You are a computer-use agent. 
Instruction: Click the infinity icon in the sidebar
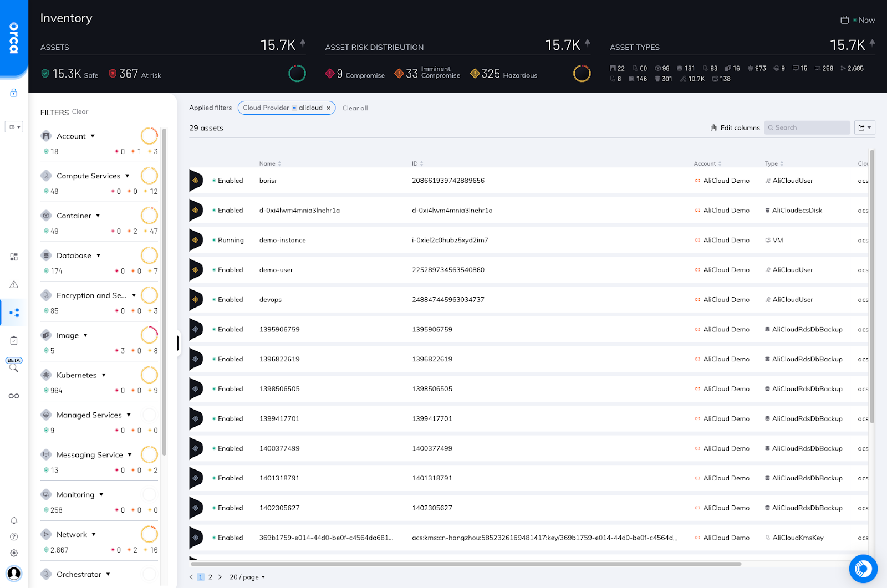[14, 396]
